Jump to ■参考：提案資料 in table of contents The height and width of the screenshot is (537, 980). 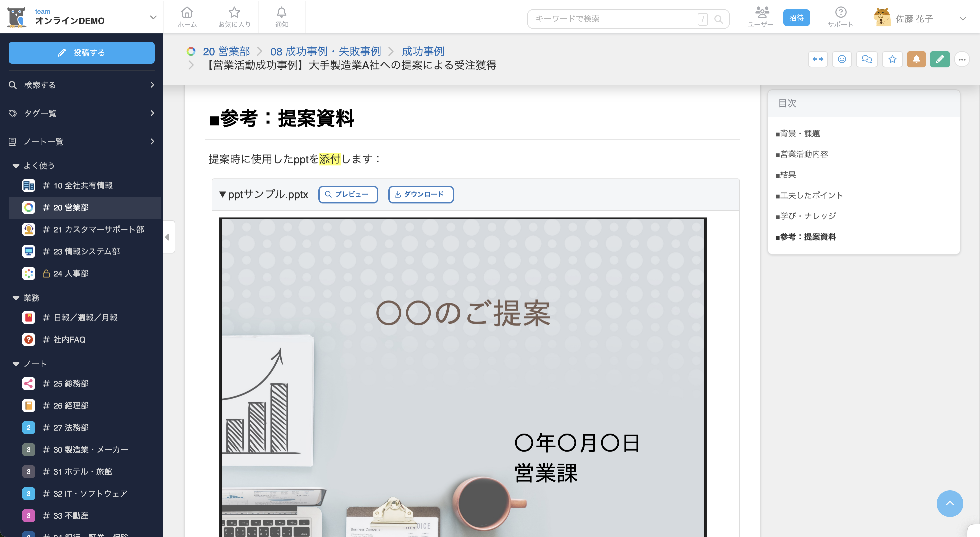click(x=805, y=237)
